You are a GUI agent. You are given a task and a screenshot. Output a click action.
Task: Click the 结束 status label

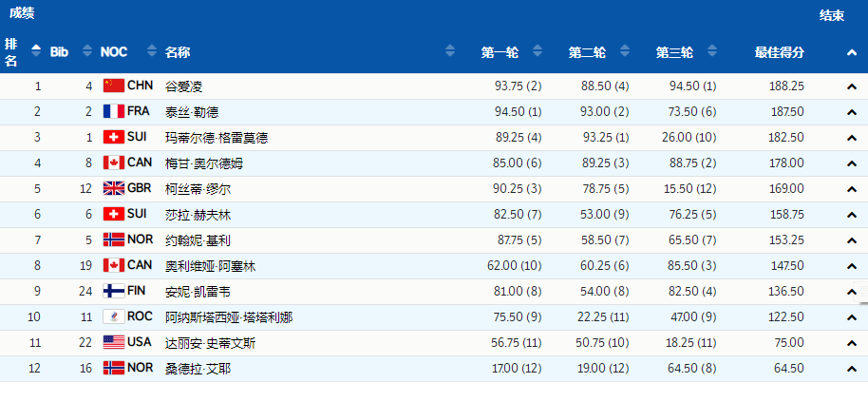click(x=832, y=15)
